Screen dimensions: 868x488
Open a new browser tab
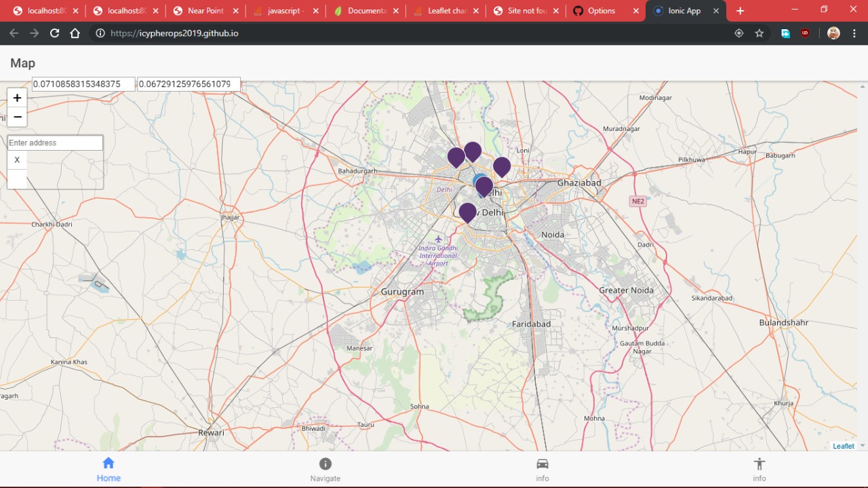click(x=740, y=11)
